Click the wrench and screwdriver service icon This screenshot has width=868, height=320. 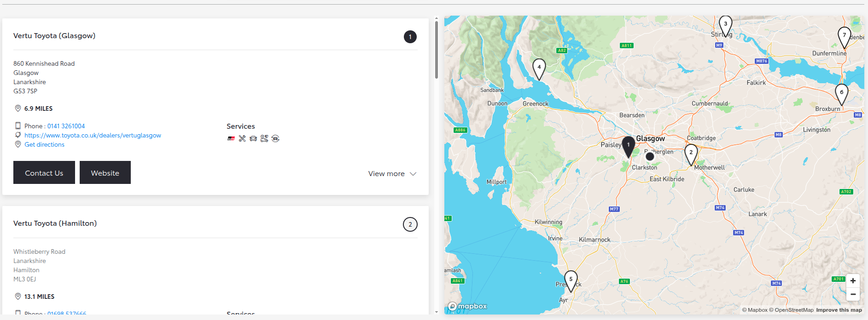click(x=242, y=138)
